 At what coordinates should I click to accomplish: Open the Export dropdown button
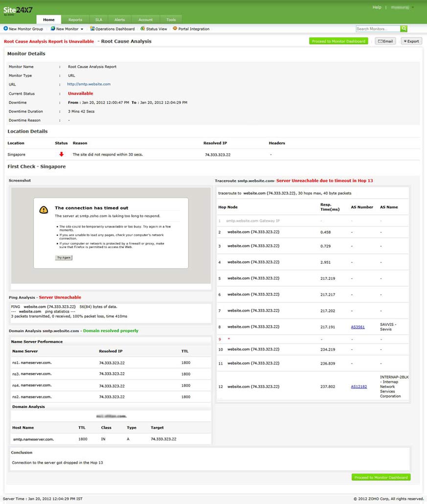point(411,41)
